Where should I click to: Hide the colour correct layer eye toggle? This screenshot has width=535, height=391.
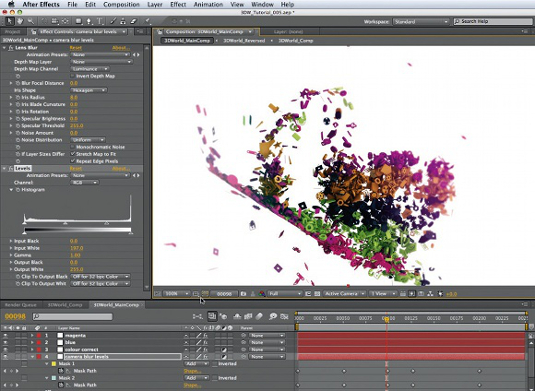(5, 349)
